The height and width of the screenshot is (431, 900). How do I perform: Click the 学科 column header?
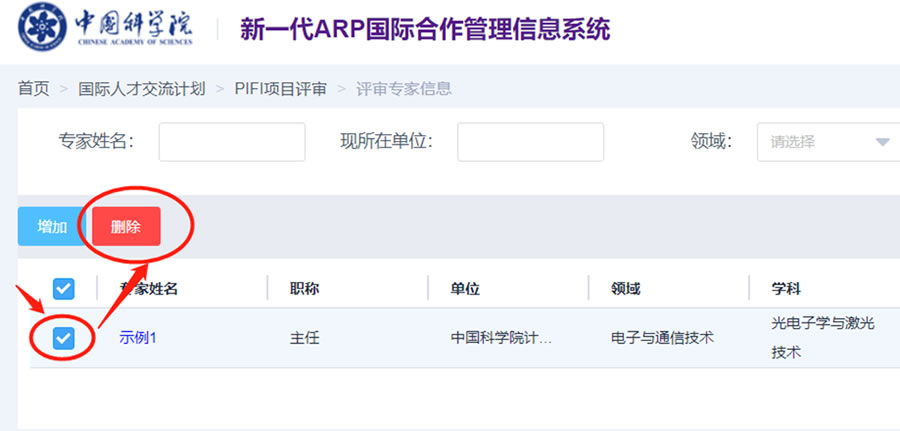pos(786,289)
